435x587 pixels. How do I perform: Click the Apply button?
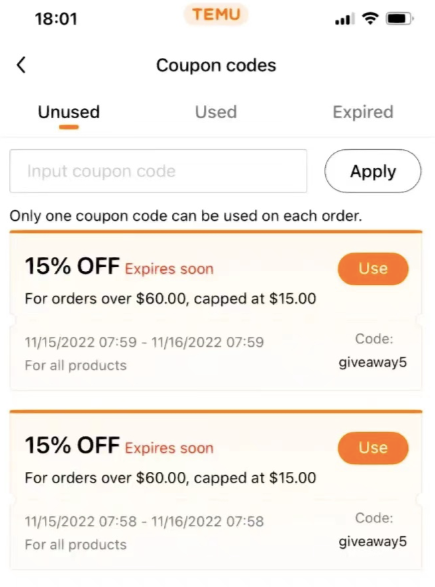373,171
